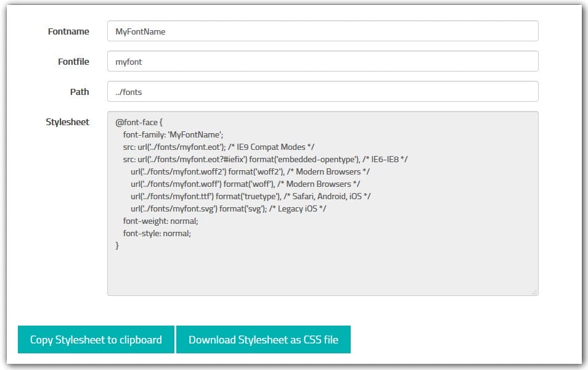Click the font-weight: normal line
Image resolution: width=588 pixels, height=370 pixels.
point(160,221)
